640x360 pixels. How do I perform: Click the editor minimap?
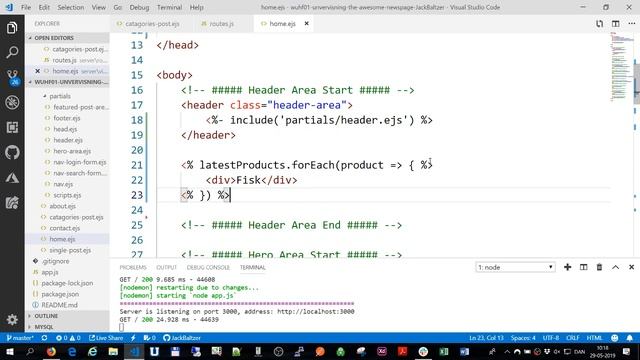[622, 67]
